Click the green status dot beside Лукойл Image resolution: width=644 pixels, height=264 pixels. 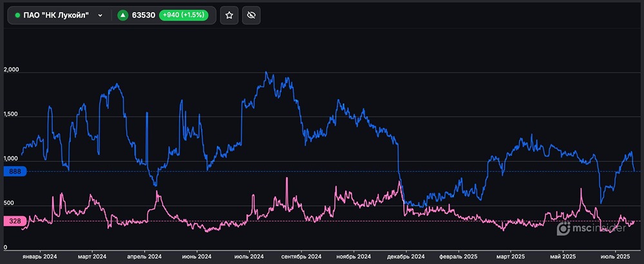[17, 15]
